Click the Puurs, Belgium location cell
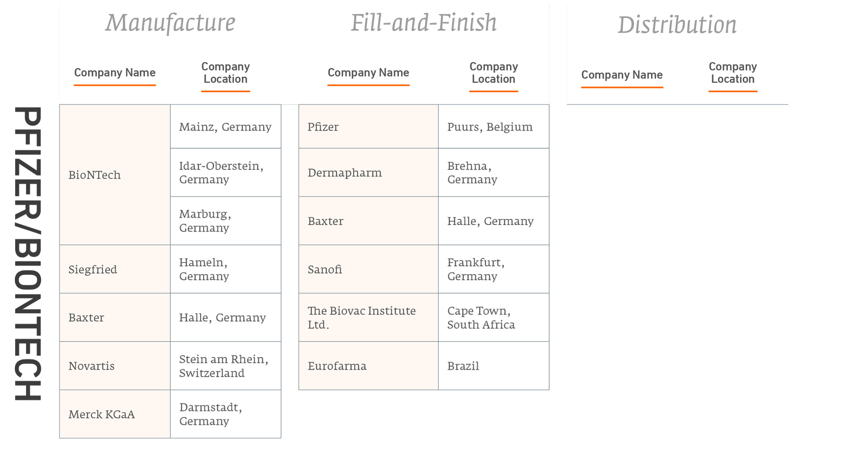This screenshot has height=450, width=868. pos(493,127)
